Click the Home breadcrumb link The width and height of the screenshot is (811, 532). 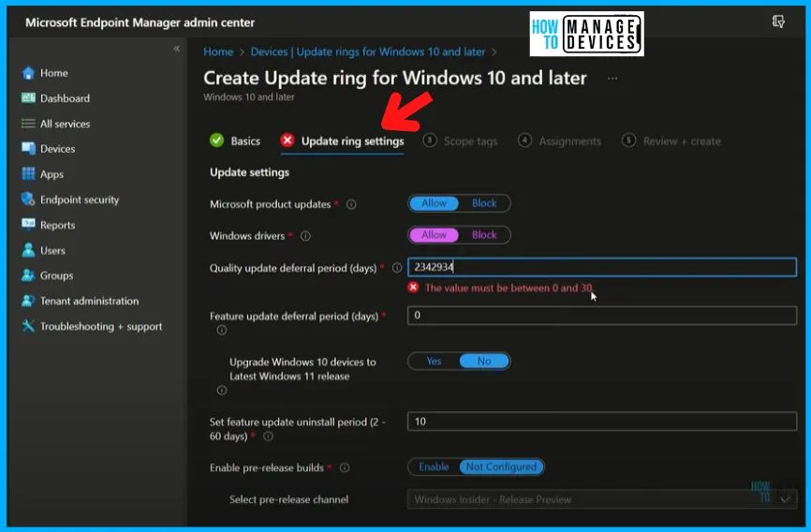click(x=218, y=52)
